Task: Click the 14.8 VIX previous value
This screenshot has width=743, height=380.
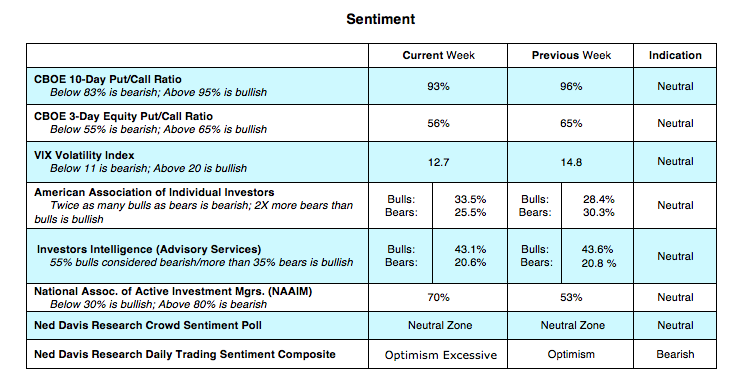Action: [571, 163]
